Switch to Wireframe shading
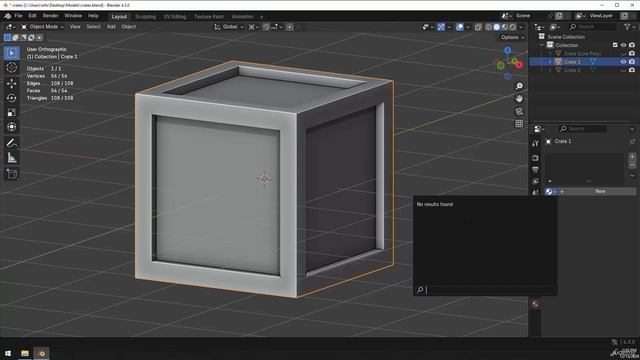This screenshot has height=360, width=640. coord(489,27)
